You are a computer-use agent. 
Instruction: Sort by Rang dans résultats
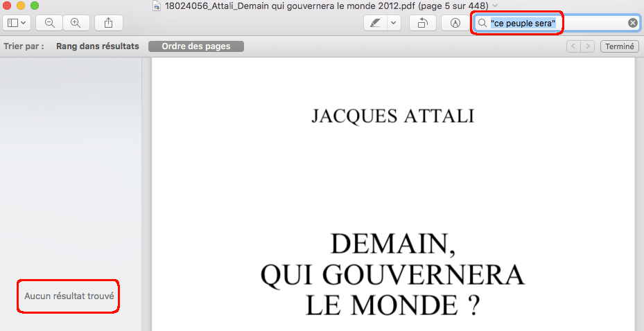[x=98, y=46]
